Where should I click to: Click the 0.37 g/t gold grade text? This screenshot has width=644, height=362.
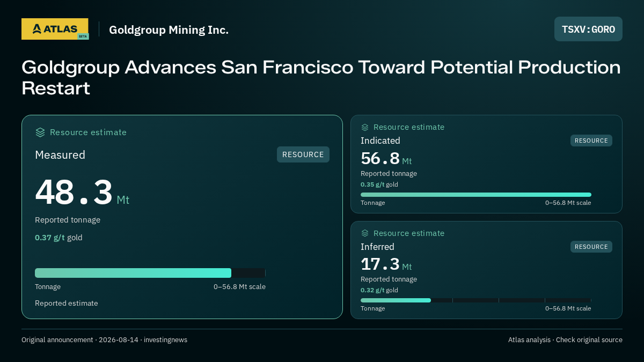pyautogui.click(x=58, y=238)
